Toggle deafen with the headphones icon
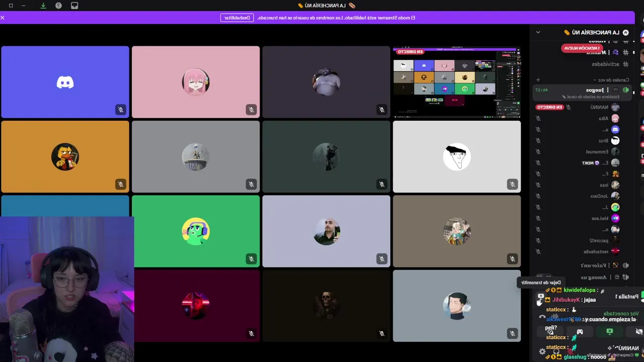 [x=556, y=351]
